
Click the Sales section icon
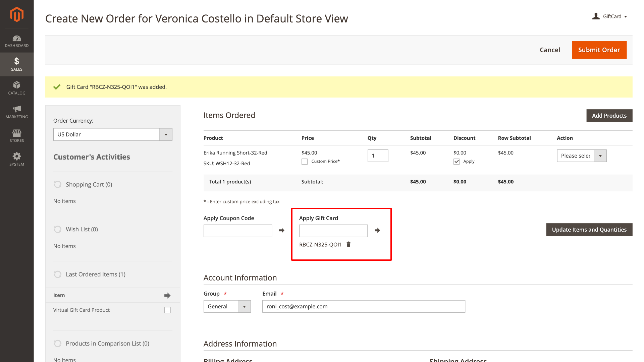pos(16,64)
